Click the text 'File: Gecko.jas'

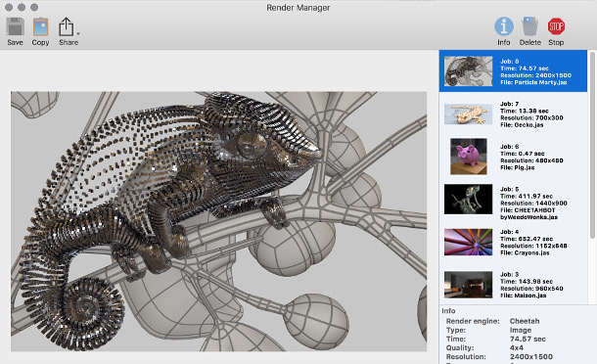point(522,125)
